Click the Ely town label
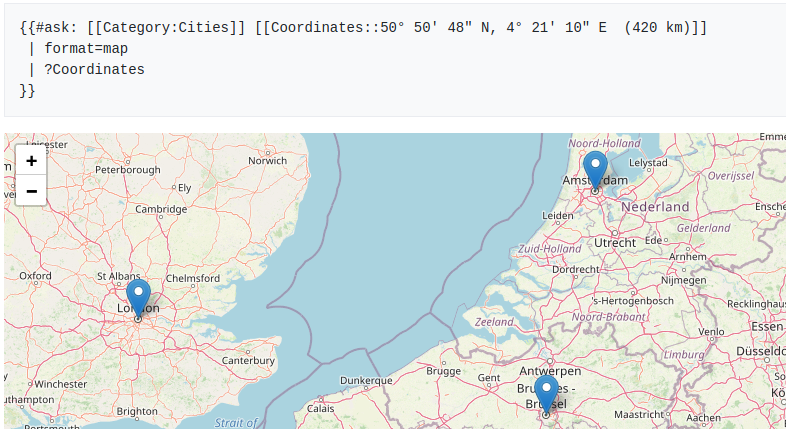786x429 pixels. (x=184, y=188)
